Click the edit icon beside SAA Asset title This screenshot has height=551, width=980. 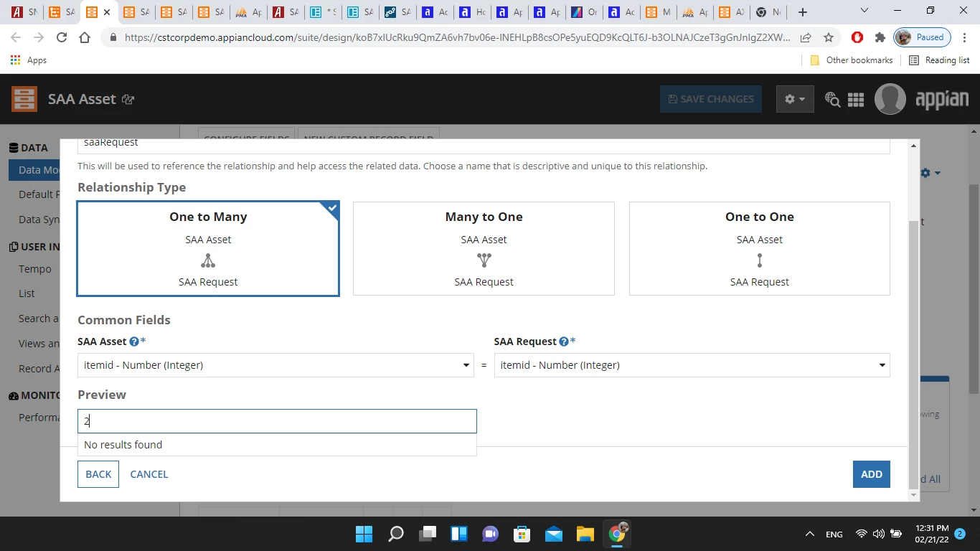pyautogui.click(x=128, y=100)
